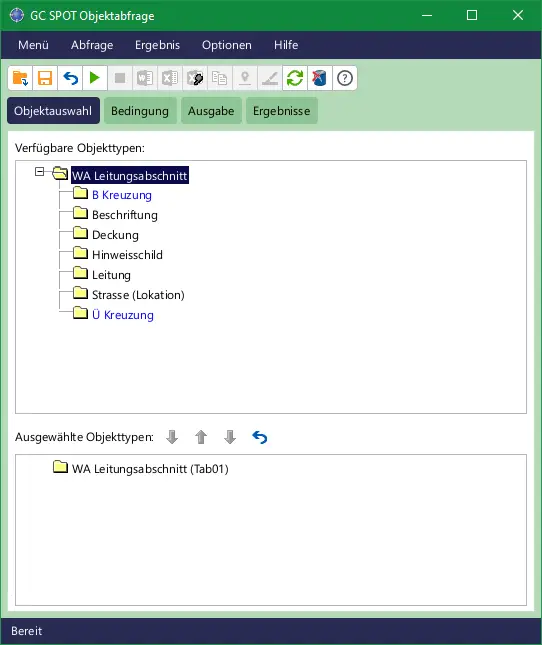Click the database delete icon
The width and height of the screenshot is (542, 645).
320,78
